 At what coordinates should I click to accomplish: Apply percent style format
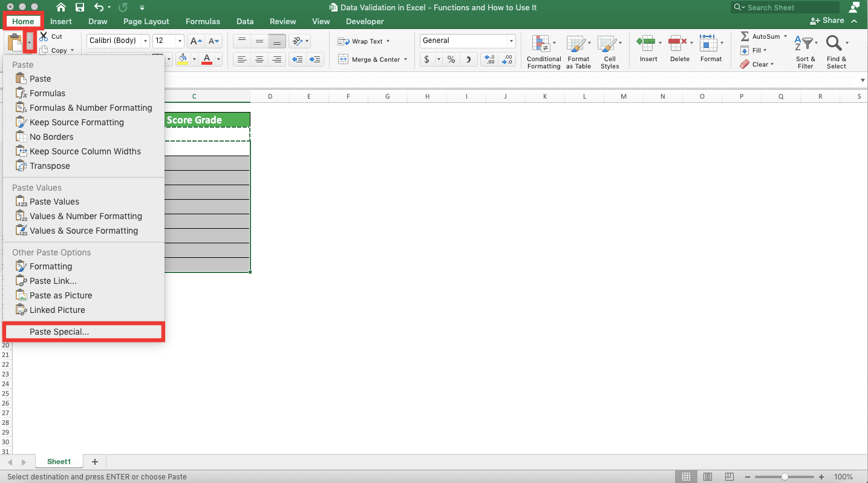tap(451, 59)
